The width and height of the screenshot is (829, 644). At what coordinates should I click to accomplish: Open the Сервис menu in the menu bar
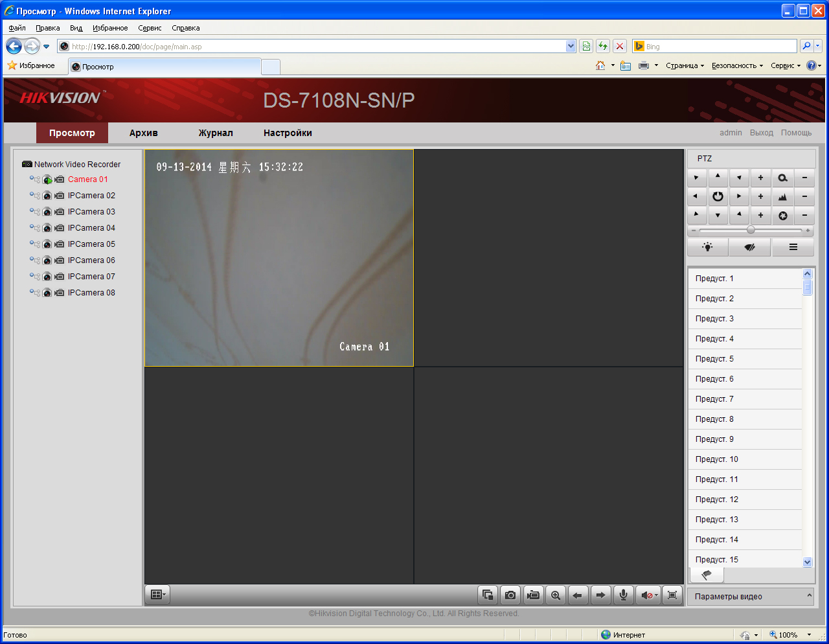pyautogui.click(x=150, y=28)
